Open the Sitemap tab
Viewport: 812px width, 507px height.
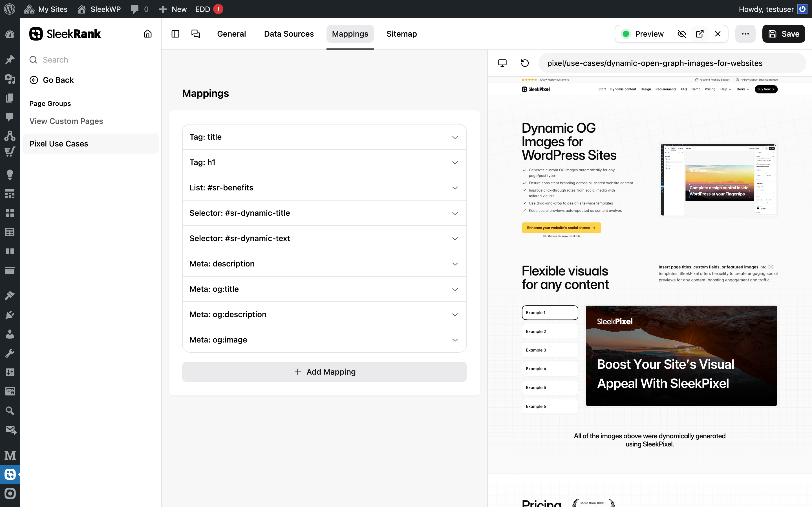[x=401, y=34]
